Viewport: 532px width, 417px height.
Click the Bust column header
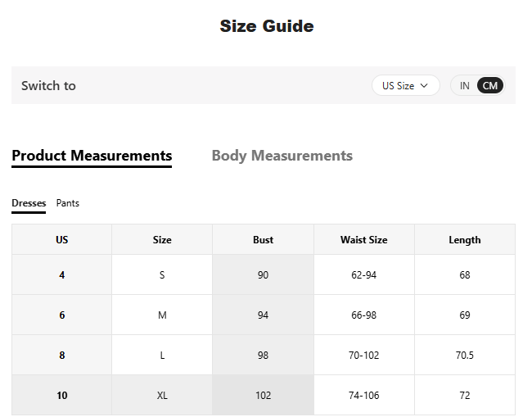(263, 240)
